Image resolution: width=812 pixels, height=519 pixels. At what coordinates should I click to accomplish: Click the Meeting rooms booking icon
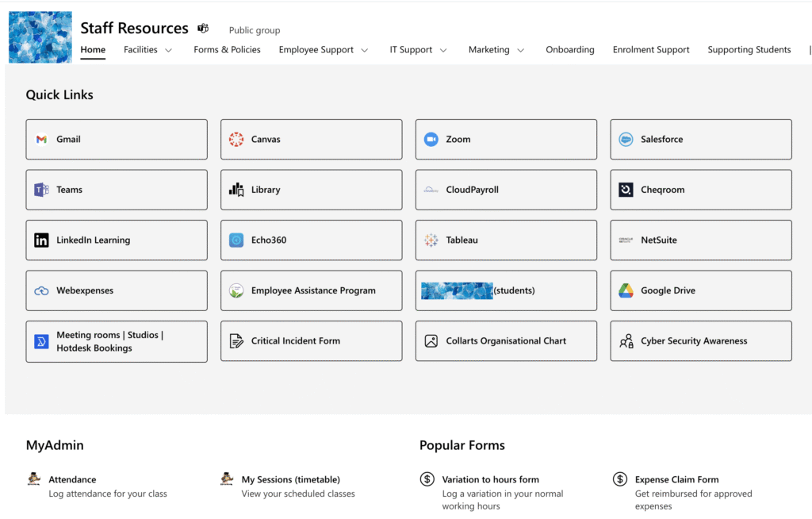(x=41, y=342)
